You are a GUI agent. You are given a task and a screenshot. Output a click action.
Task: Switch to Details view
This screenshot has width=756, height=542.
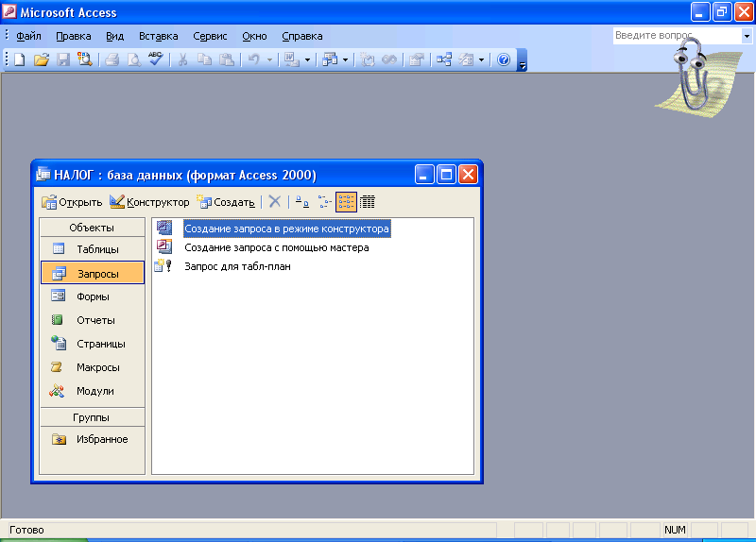(x=368, y=202)
